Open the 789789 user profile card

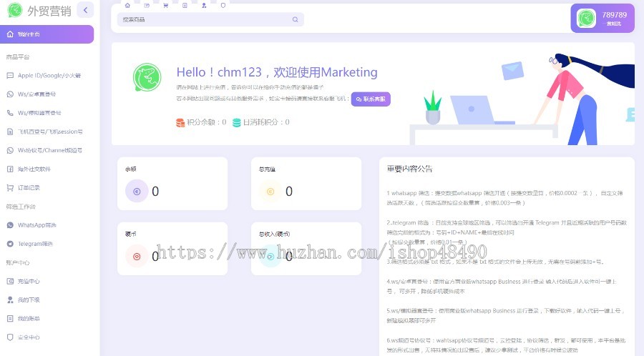pyautogui.click(x=602, y=19)
